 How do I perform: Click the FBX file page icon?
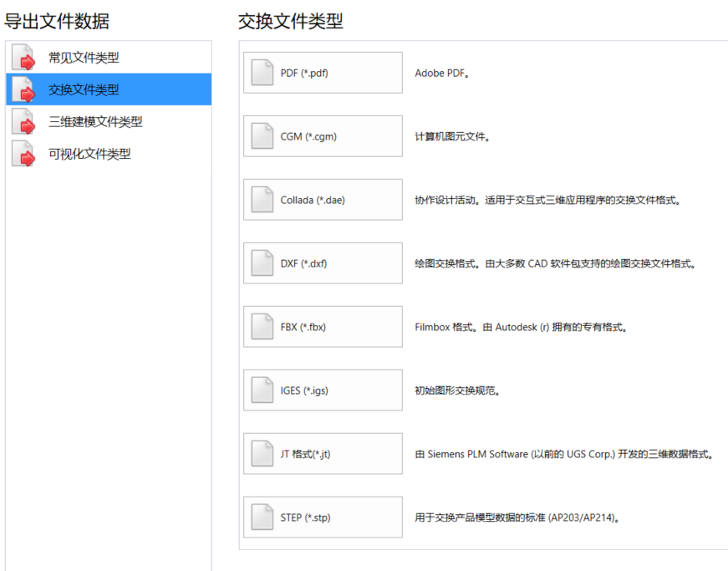pyautogui.click(x=262, y=327)
